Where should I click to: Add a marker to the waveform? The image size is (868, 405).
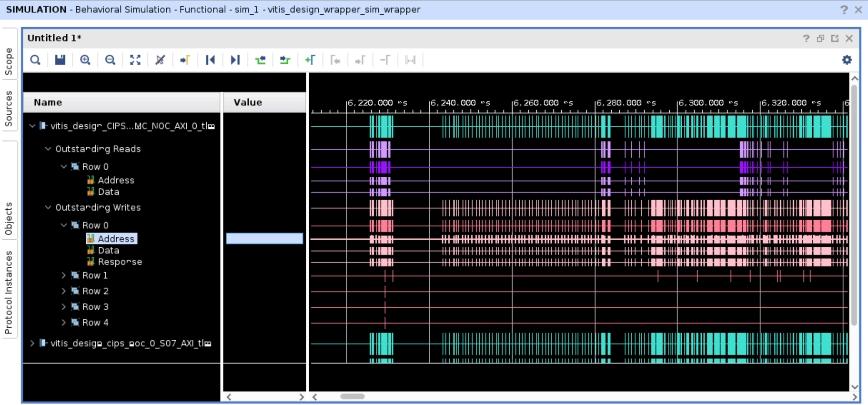tap(310, 60)
